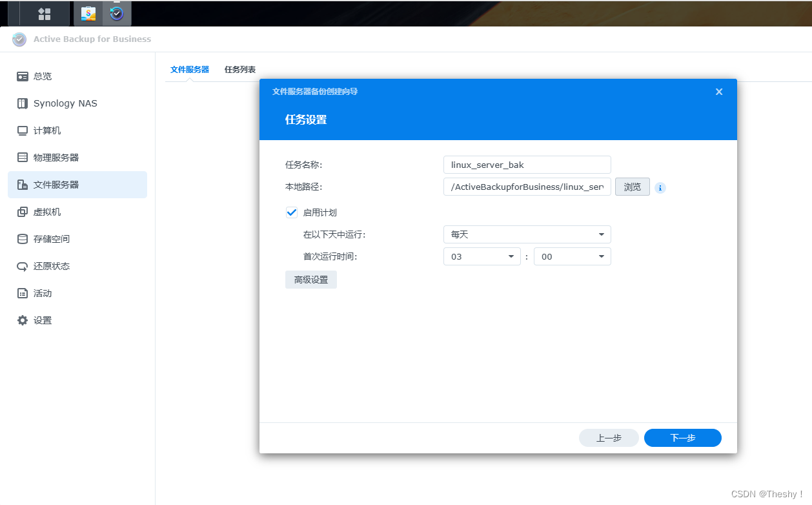Click the 总览 overview sidebar icon
The width and height of the screenshot is (812, 505).
click(23, 76)
